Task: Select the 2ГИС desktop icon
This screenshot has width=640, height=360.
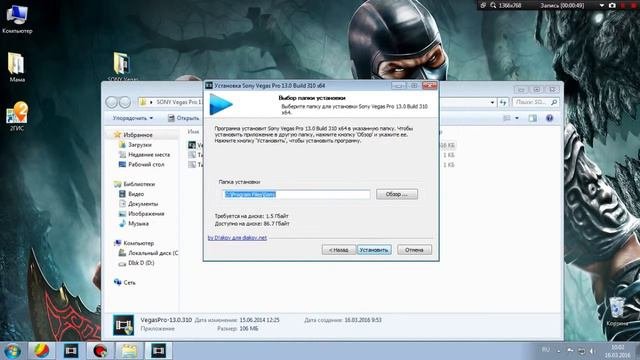Action: tap(17, 116)
